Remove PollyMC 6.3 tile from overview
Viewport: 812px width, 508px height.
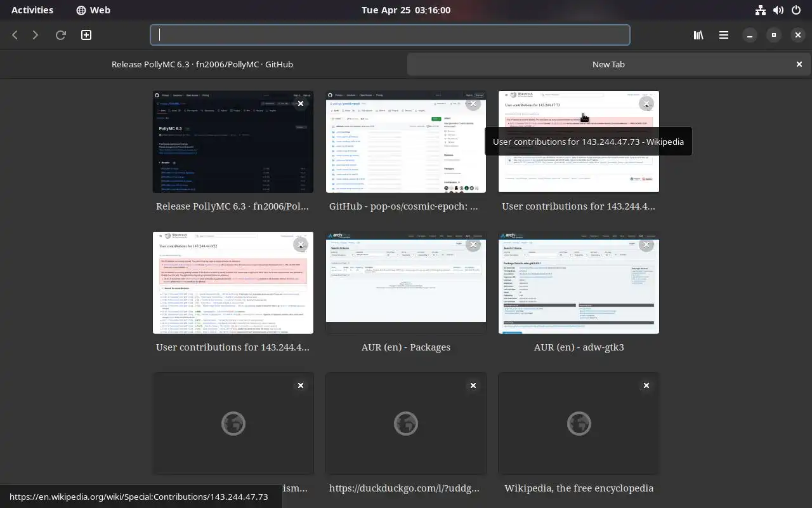click(x=301, y=104)
